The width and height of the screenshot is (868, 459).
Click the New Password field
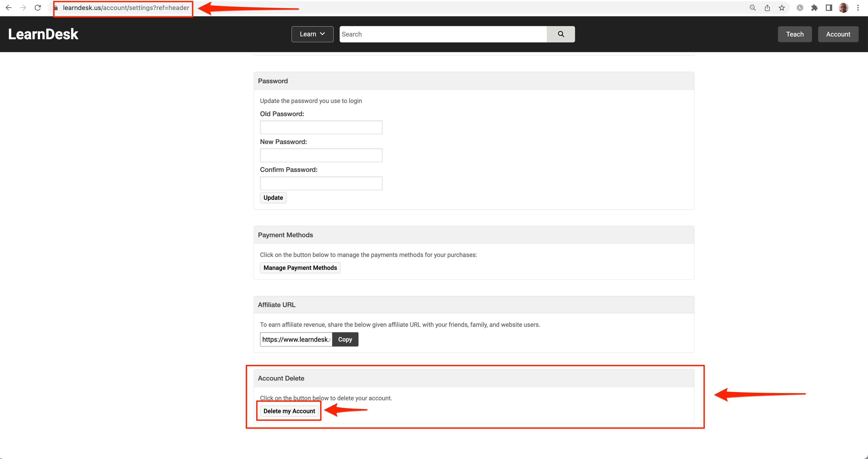pos(321,155)
